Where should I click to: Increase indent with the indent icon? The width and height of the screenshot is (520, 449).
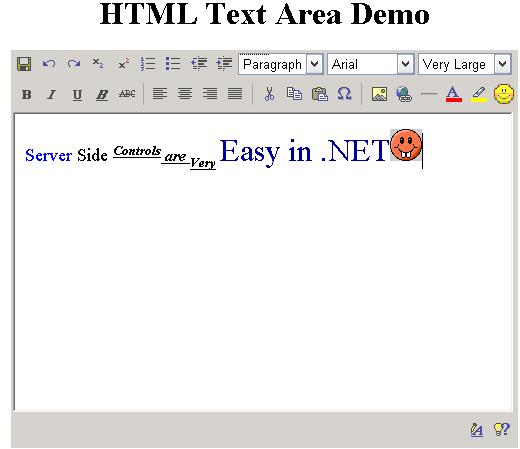tap(224, 64)
